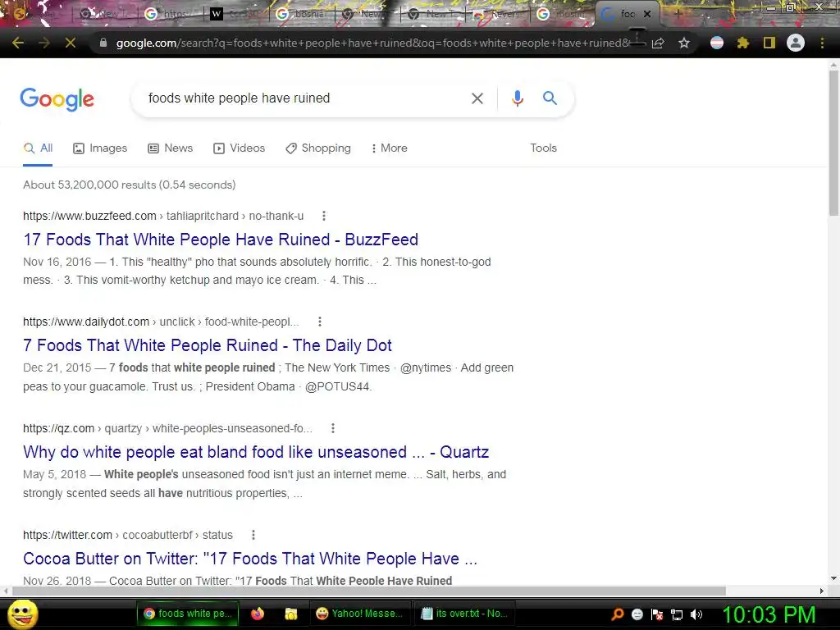Launch Firefox from the taskbar
The width and height of the screenshot is (840, 630).
(257, 614)
